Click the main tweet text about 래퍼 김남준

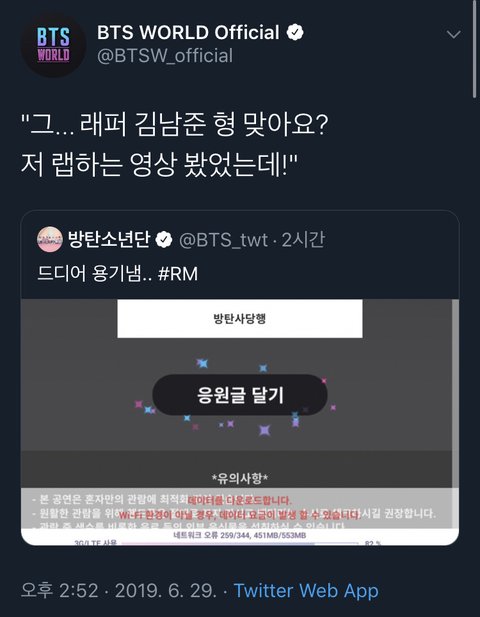(174, 144)
